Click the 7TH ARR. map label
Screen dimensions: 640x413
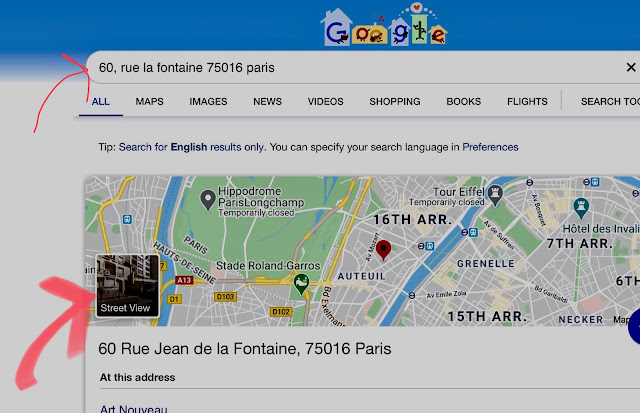coord(580,244)
